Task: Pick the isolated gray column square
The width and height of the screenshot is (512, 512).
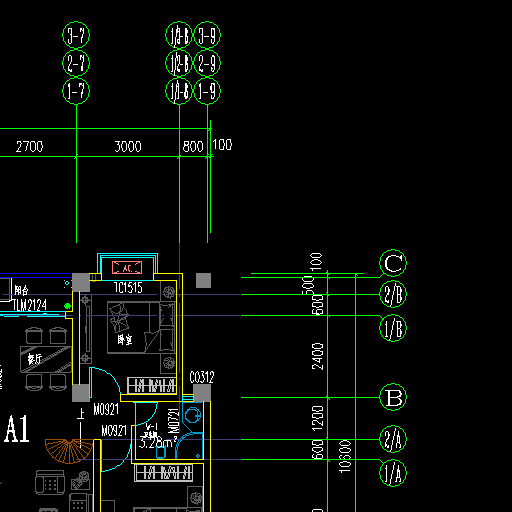Action: coord(203,280)
